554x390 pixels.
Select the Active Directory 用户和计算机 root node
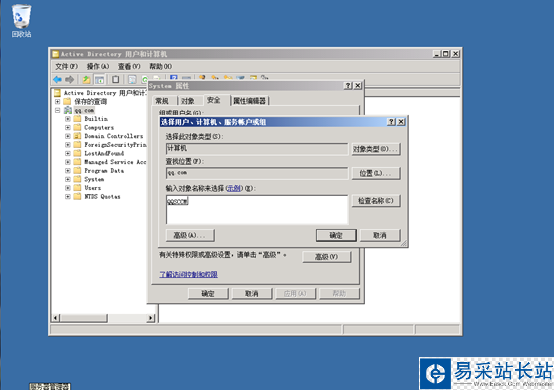[105, 93]
